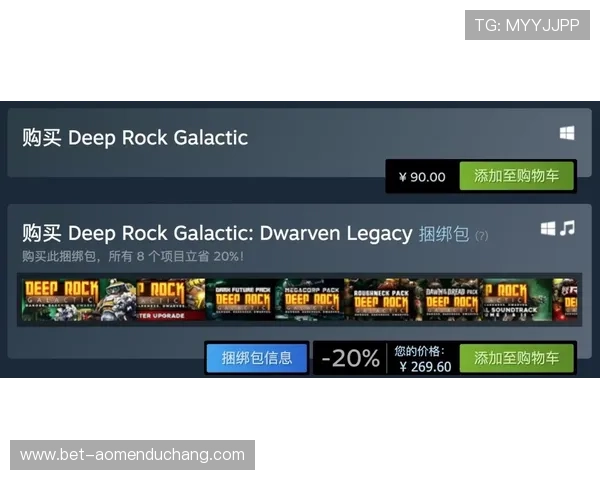600x480 pixels.
Task: Open 捆绑包信息 bundle info
Action: click(257, 358)
